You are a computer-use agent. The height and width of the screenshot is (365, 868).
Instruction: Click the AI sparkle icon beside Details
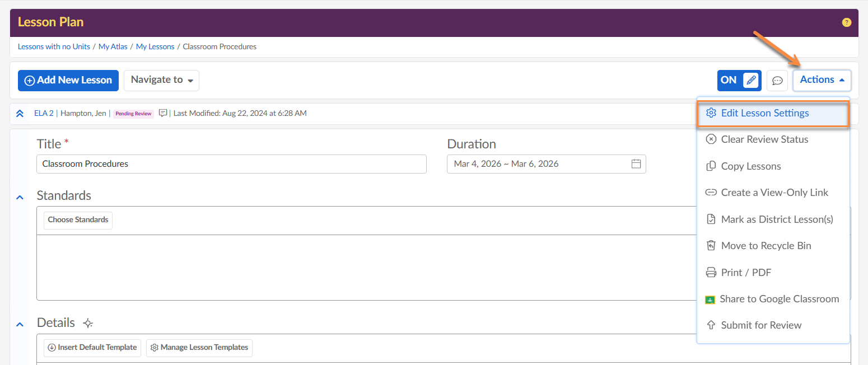click(87, 323)
